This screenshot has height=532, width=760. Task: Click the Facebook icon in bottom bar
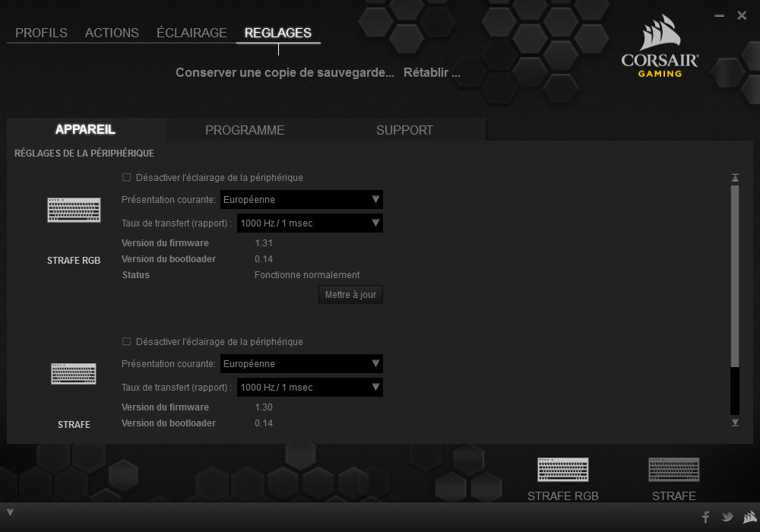[x=705, y=517]
